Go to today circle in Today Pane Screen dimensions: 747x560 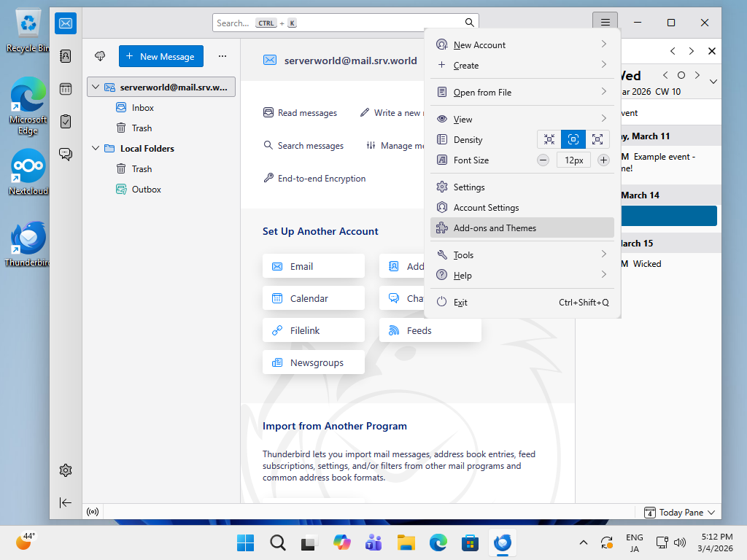(681, 75)
